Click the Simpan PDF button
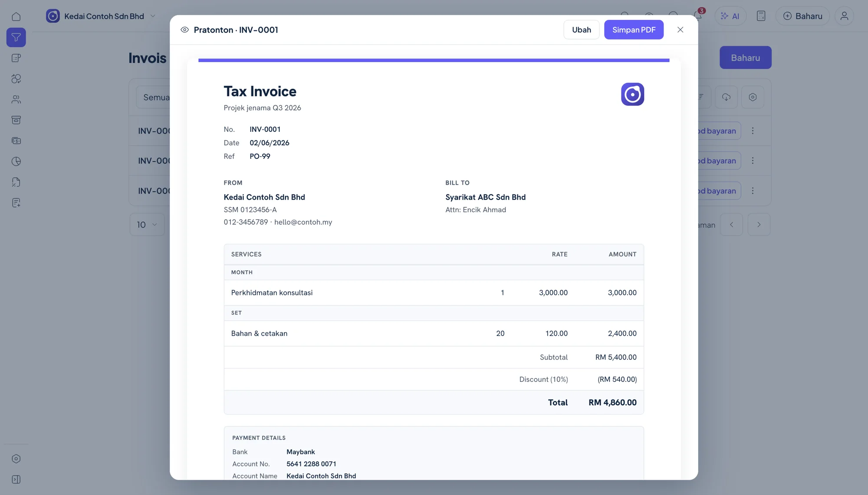 pos(634,30)
